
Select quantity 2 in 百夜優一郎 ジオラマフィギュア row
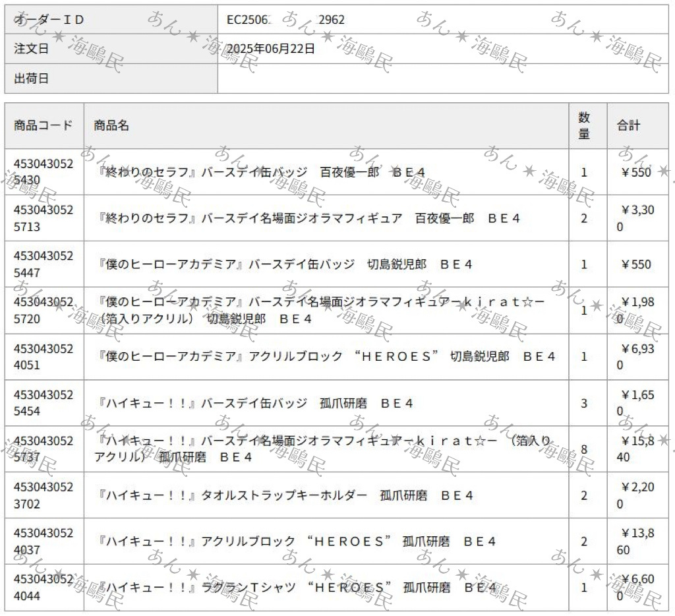click(584, 218)
